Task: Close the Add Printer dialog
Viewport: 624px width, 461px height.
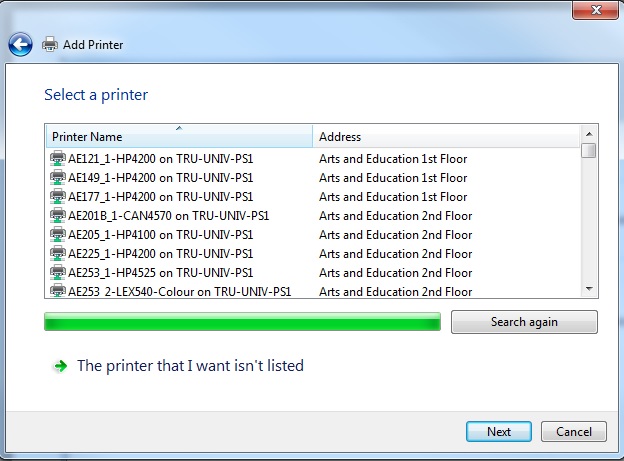Action: [595, 10]
